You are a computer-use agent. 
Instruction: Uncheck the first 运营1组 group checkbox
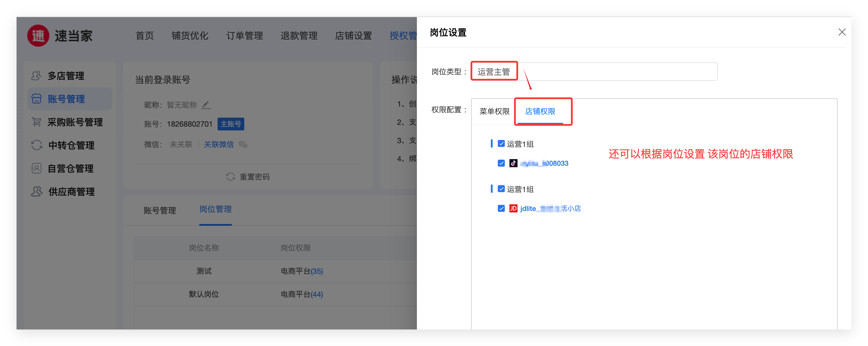point(501,144)
